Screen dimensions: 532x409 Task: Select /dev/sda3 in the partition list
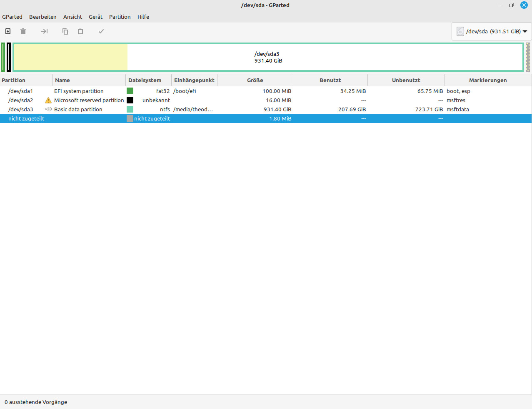(x=266, y=109)
